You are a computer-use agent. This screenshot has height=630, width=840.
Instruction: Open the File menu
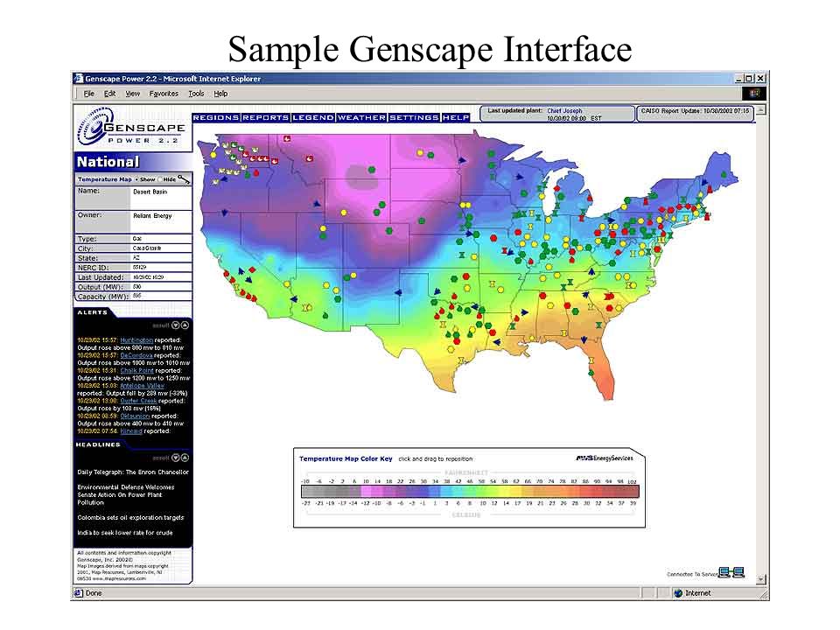click(x=88, y=94)
